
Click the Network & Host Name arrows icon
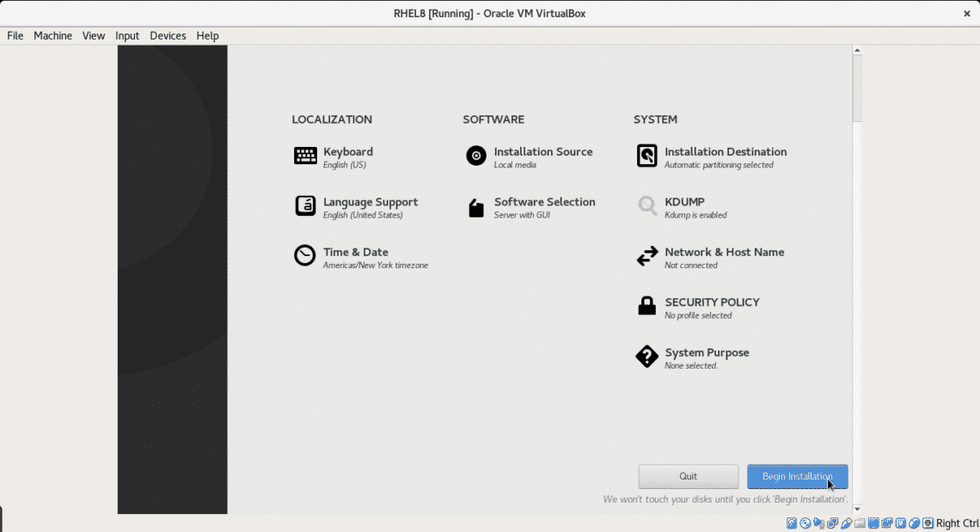[646, 255]
